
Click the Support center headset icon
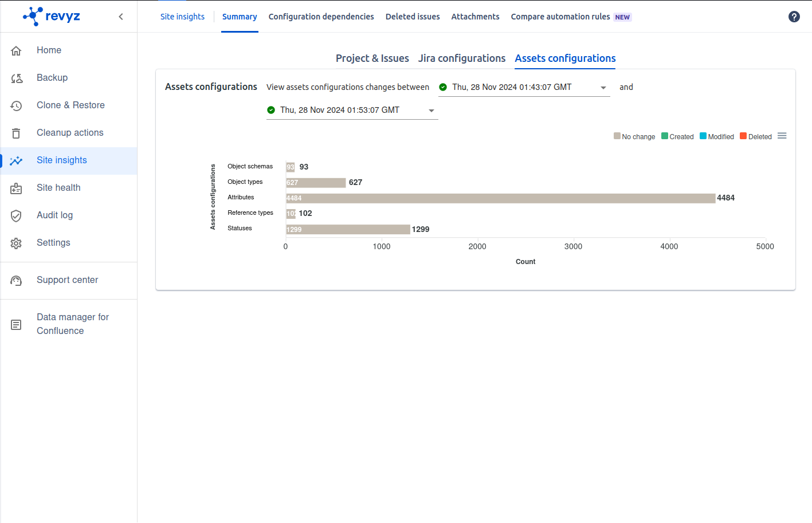click(16, 280)
